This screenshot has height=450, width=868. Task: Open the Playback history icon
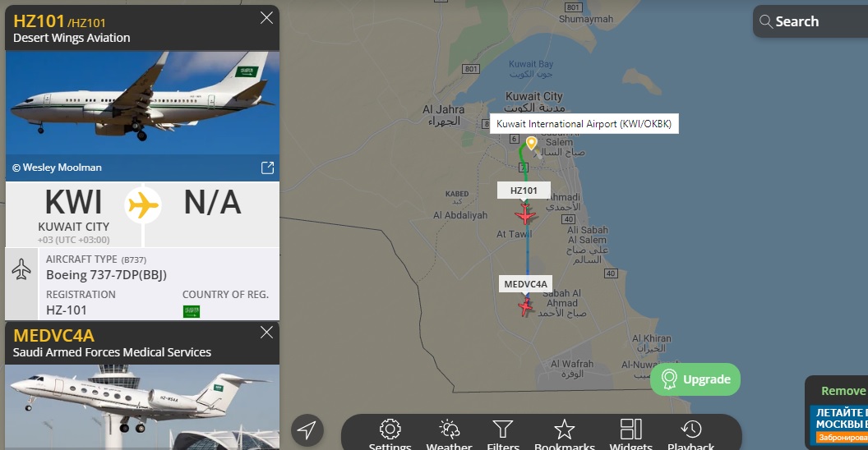click(690, 429)
